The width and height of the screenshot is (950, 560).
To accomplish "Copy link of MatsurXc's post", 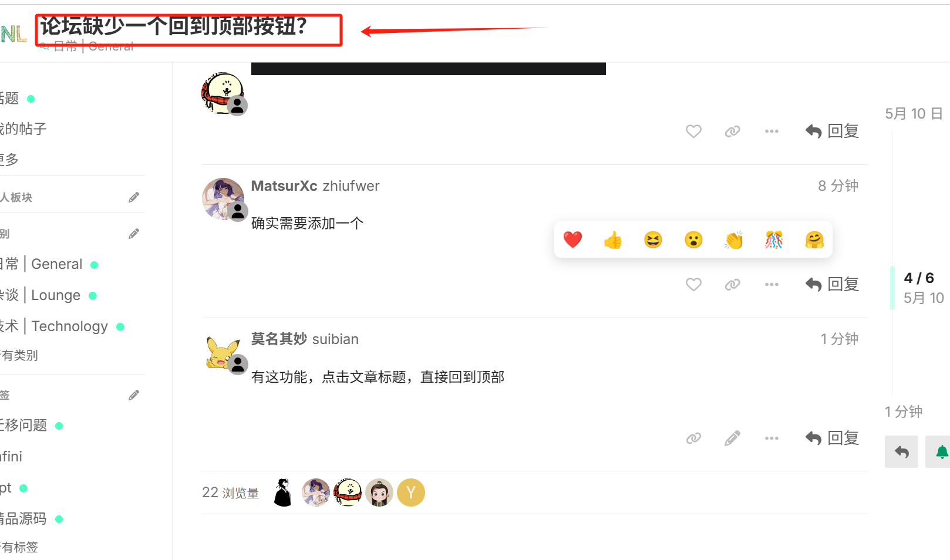I will coord(732,285).
